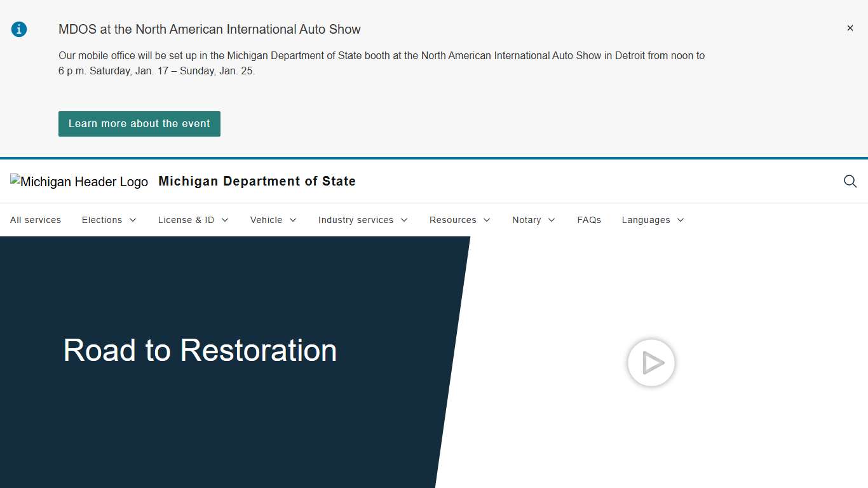This screenshot has height=488, width=868.
Task: Open the Elections dropdown chevron
Action: (x=133, y=220)
